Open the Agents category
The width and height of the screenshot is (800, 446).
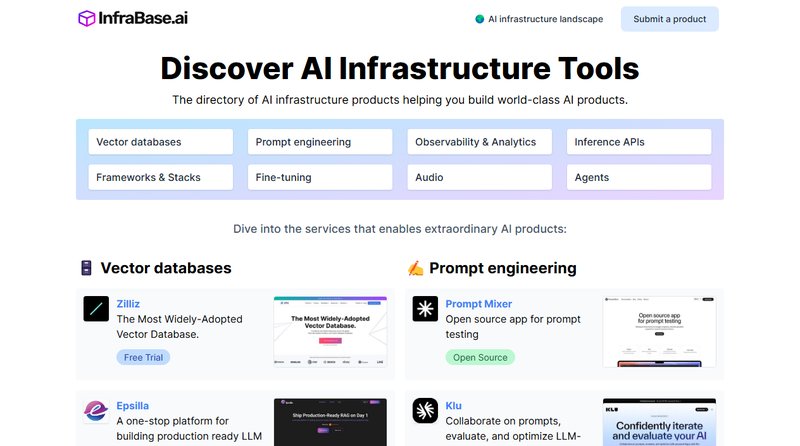[639, 177]
